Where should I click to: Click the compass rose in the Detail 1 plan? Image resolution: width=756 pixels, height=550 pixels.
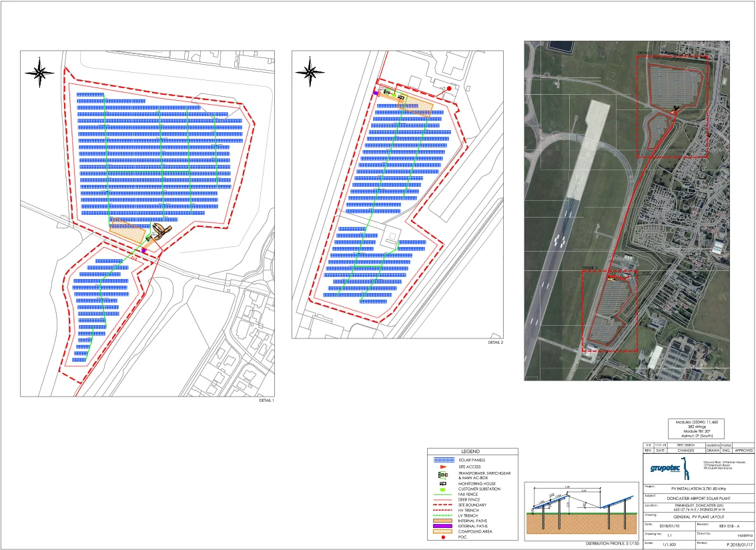pyautogui.click(x=40, y=73)
